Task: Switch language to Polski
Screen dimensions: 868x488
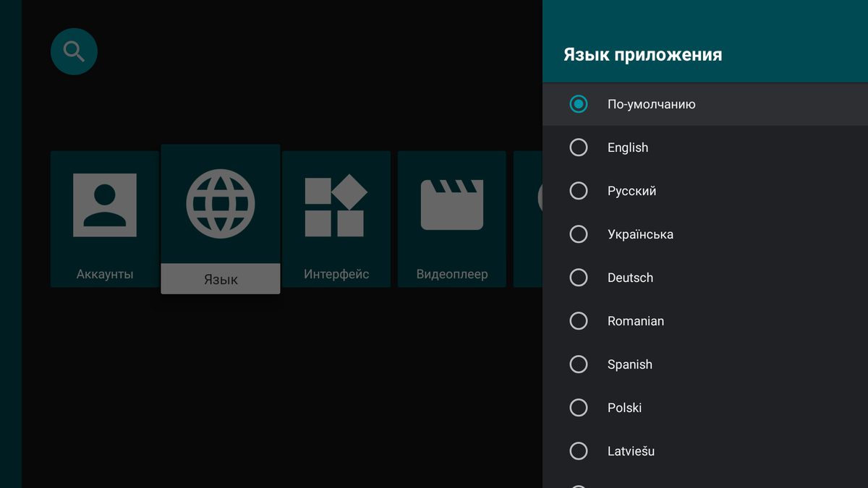Action: [x=579, y=408]
